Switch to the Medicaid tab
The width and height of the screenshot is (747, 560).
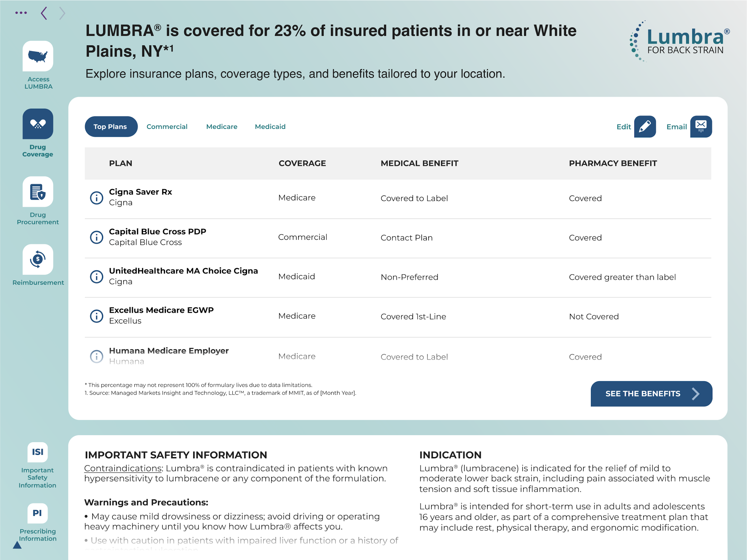click(x=270, y=127)
